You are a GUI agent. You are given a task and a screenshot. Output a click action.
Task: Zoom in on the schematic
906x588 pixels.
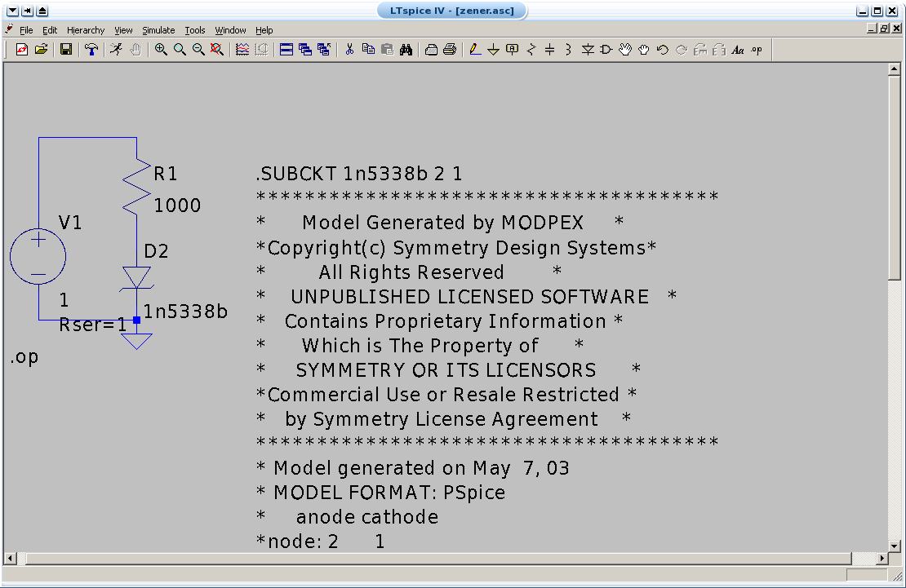161,50
